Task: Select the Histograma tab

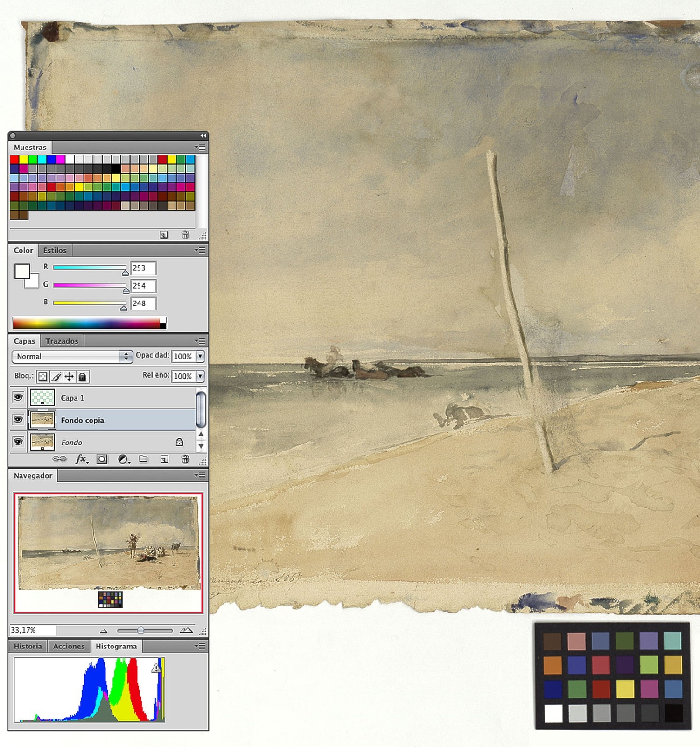Action: click(x=116, y=646)
